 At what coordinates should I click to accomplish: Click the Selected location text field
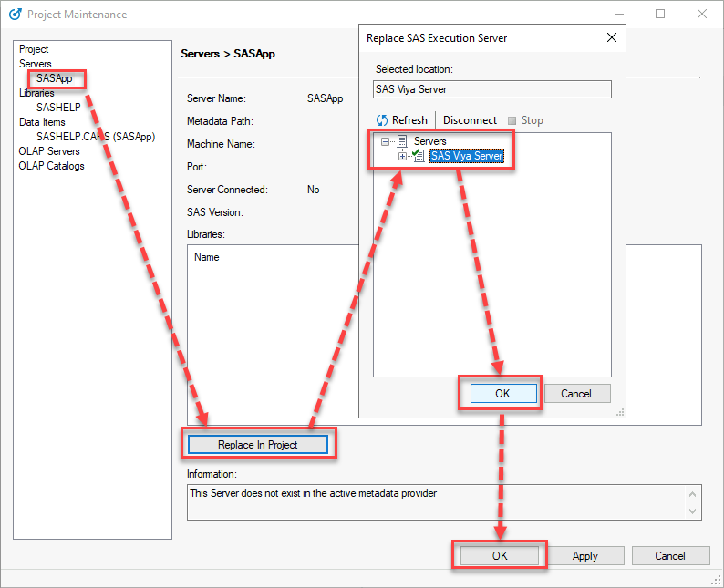[x=492, y=89]
